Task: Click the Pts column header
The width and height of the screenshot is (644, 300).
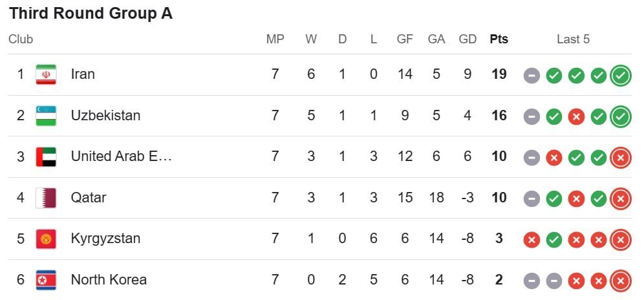Action: (x=499, y=39)
